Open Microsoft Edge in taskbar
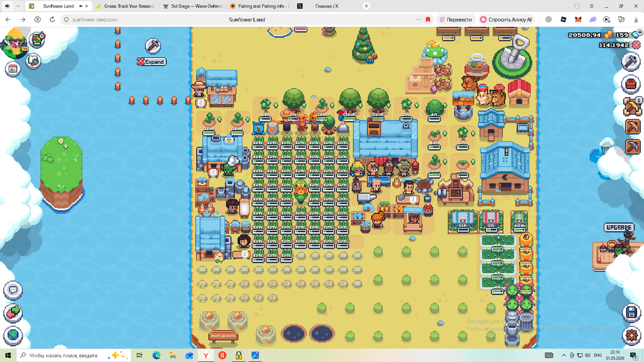 [157, 355]
